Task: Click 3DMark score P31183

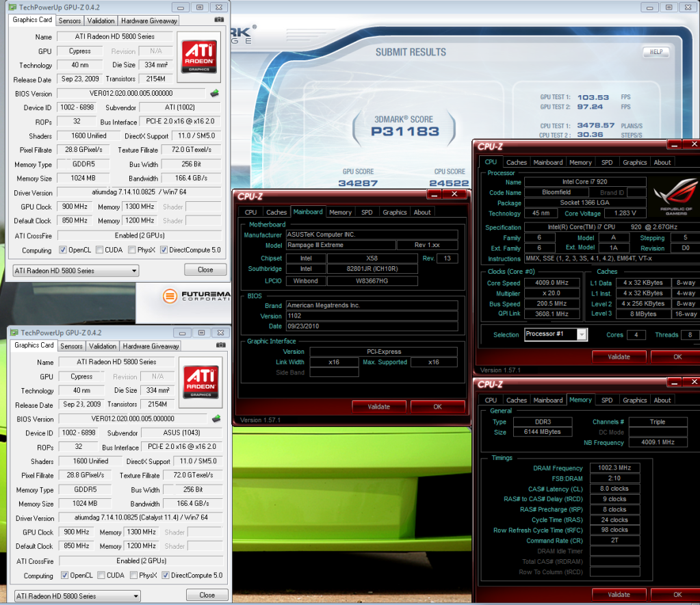Action: tap(405, 131)
